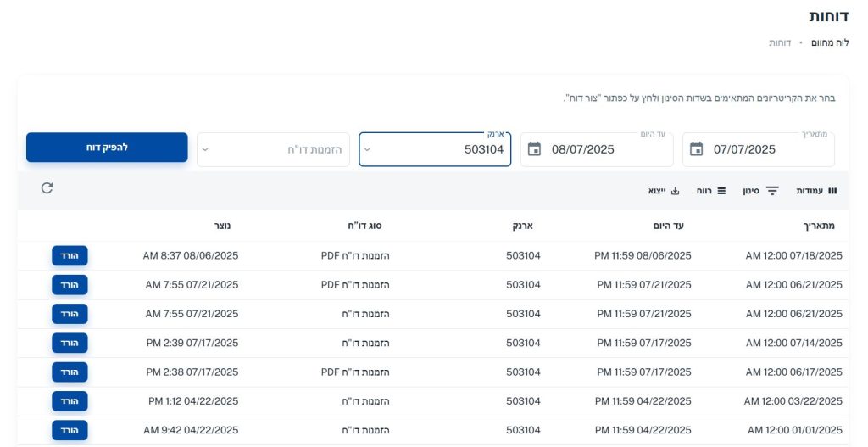Click the לוח מחוונים breadcrumb link

pyautogui.click(x=830, y=42)
